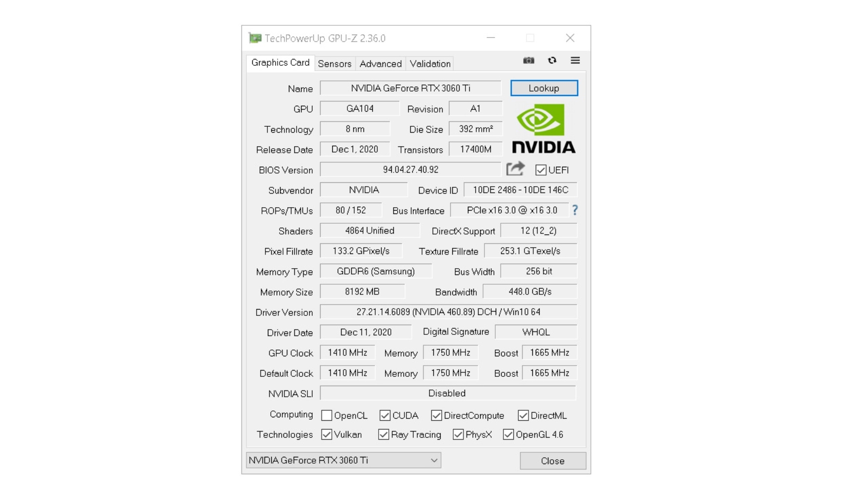Click the refresh icon in GPU-Z
The height and width of the screenshot is (488, 868).
point(552,60)
